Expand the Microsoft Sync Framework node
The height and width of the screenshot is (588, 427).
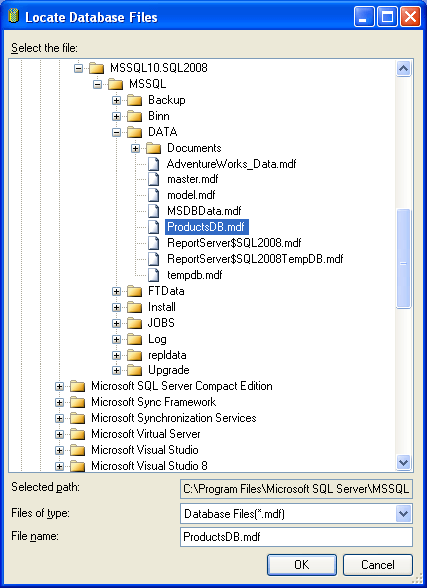tap(59, 402)
